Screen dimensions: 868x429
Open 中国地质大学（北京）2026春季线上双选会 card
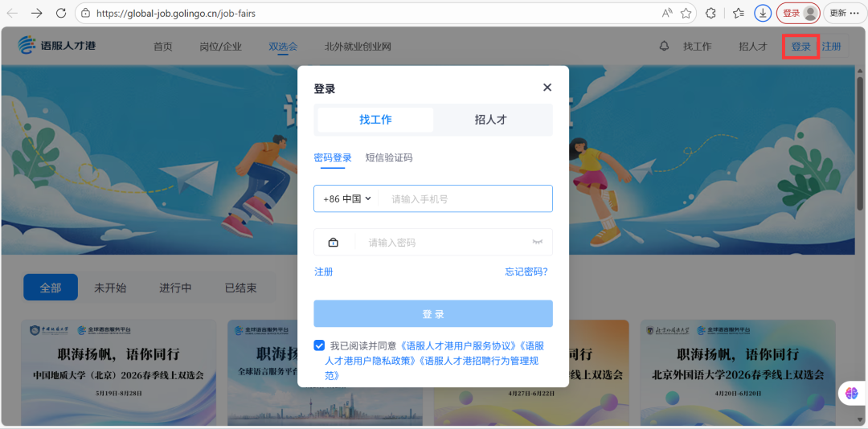118,371
